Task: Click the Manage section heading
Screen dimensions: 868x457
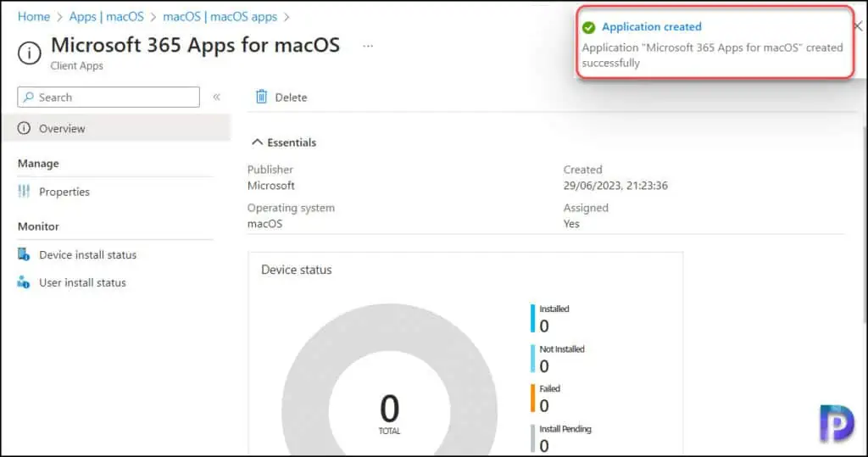Action: 38,164
